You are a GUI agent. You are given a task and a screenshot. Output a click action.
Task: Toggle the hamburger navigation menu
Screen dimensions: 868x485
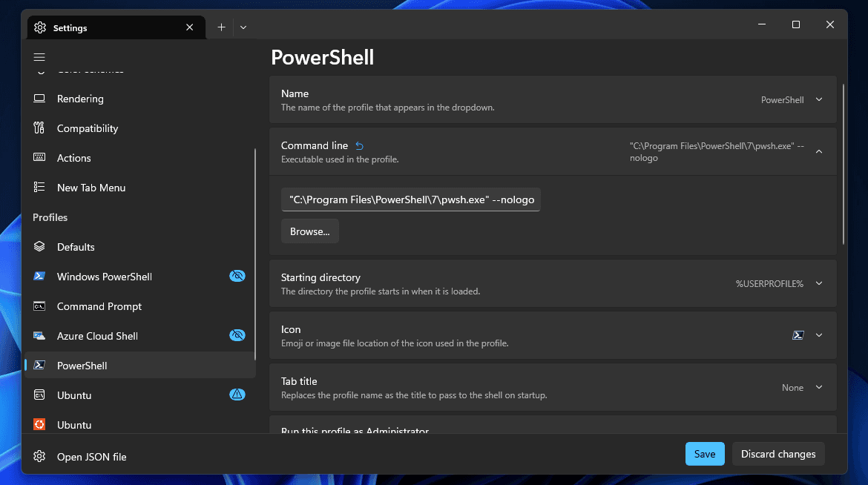click(x=39, y=57)
